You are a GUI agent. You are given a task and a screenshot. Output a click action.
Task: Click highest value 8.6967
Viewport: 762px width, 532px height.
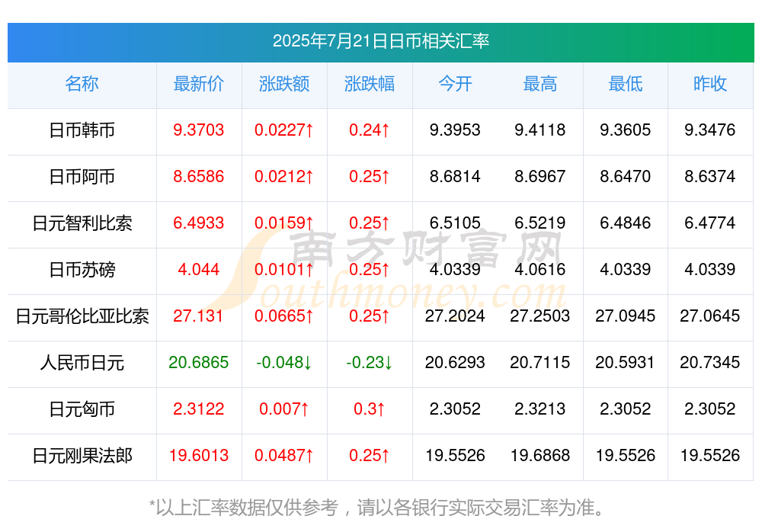[540, 176]
